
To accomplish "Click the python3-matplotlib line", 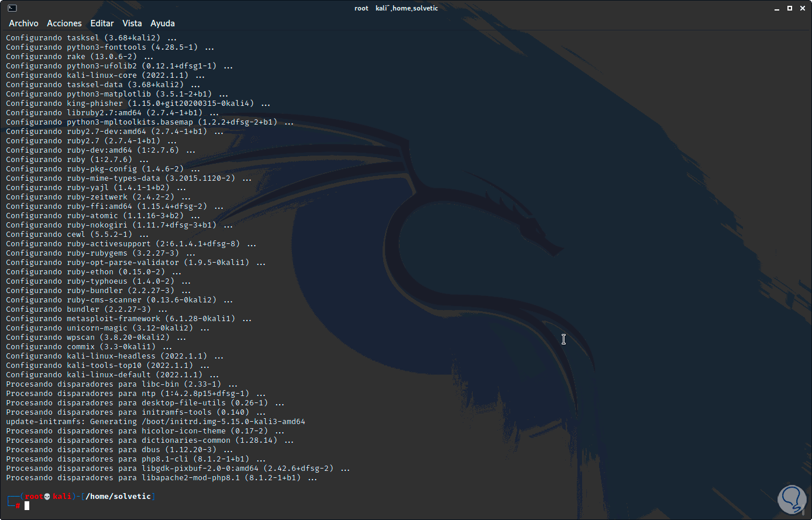I will 117,94.
